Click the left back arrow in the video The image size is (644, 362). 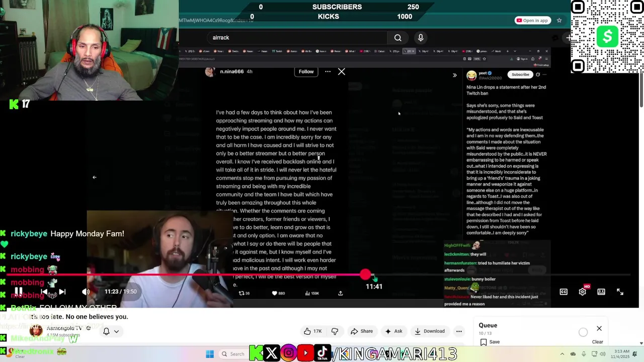coord(94,177)
